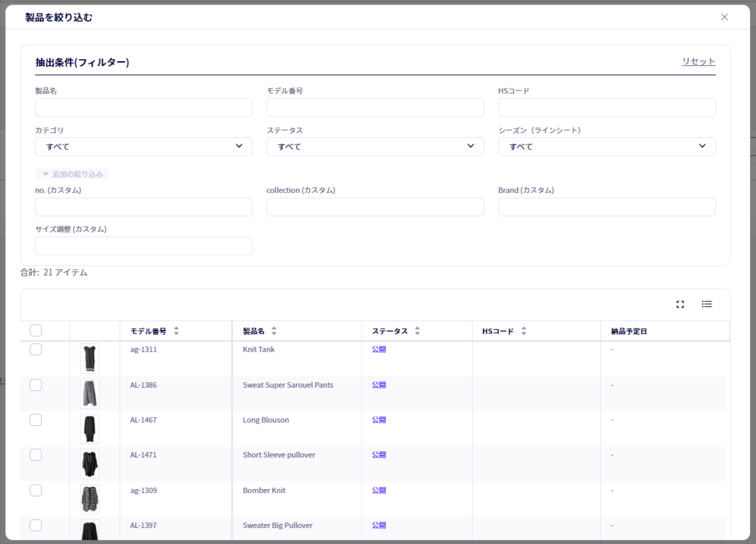Open the Short Sleeve pullover thumbnail
Viewport: 756px width, 544px height.
(90, 464)
